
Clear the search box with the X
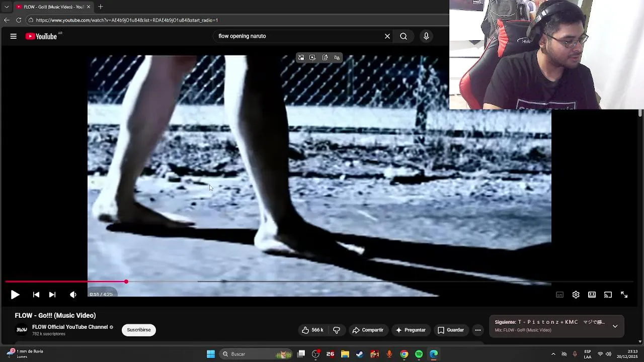point(387,36)
